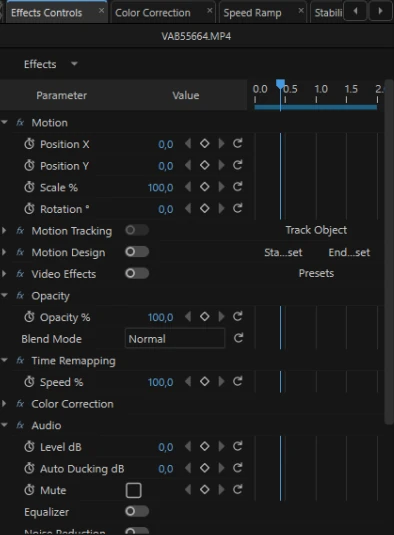Expand the Motion Tracking section
This screenshot has width=394, height=535.
[x=4, y=231]
